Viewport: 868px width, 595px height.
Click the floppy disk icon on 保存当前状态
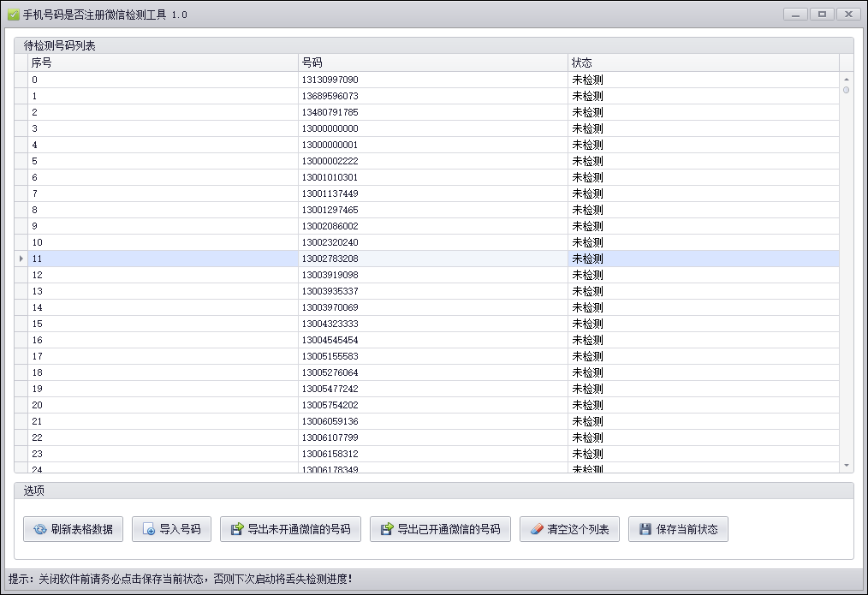(x=645, y=529)
